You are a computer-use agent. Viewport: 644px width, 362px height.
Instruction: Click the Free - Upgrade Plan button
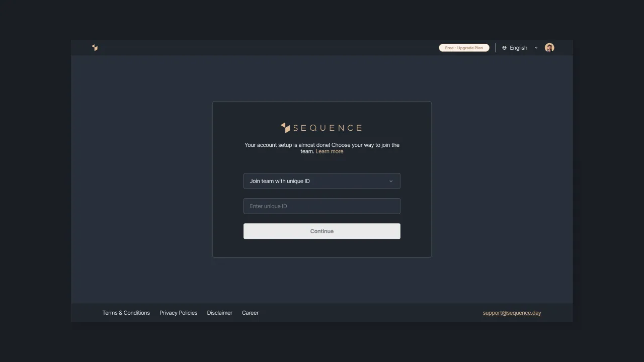pos(464,48)
